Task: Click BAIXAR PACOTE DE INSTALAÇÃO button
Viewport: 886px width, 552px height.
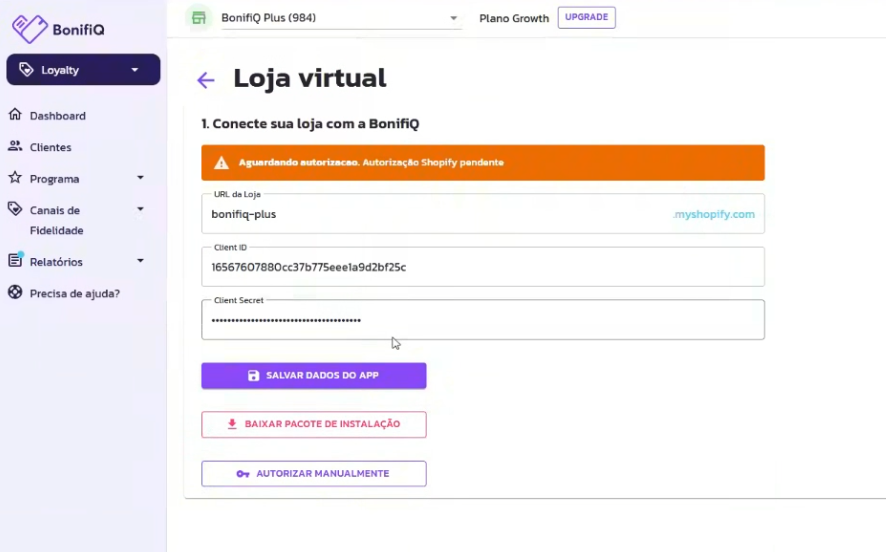Action: tap(314, 424)
